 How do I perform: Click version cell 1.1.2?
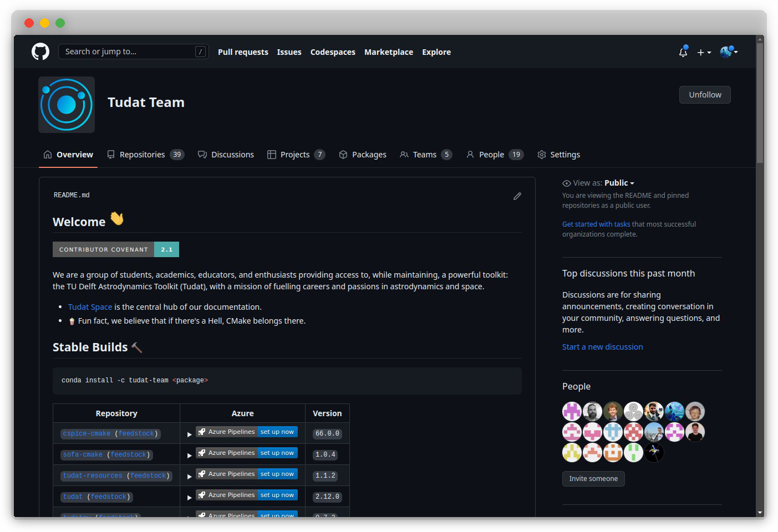pyautogui.click(x=326, y=476)
